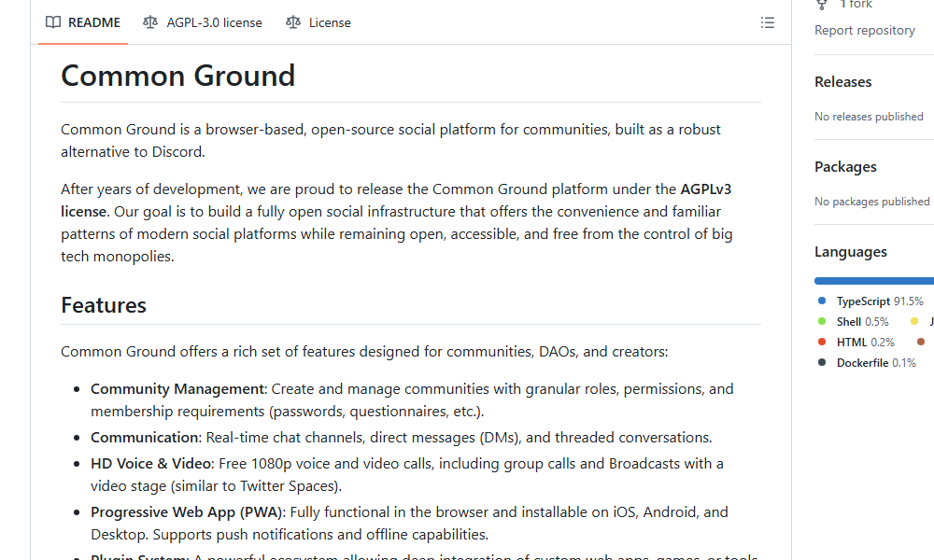Click the blue TypeScript language dot

point(820,301)
